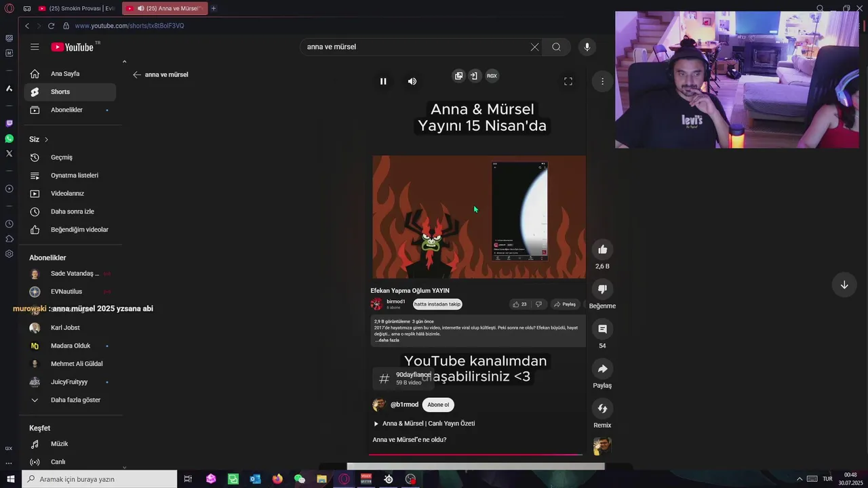Go to the next Short arrow
This screenshot has width=868, height=488.
pos(844,285)
